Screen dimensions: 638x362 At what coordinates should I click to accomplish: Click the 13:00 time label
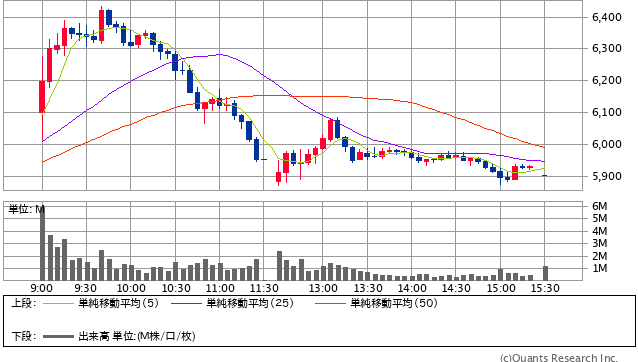323,288
